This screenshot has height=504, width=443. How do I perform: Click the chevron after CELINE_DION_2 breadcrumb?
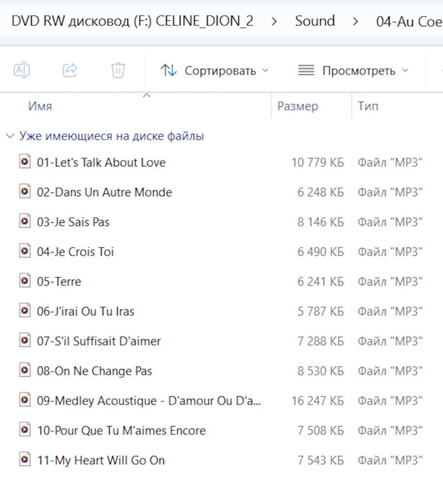tap(274, 22)
